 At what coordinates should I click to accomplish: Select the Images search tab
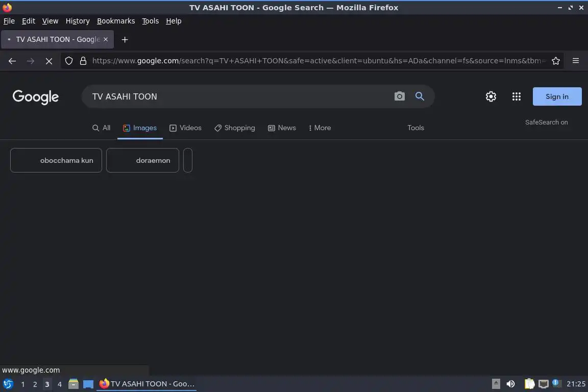[140, 128]
